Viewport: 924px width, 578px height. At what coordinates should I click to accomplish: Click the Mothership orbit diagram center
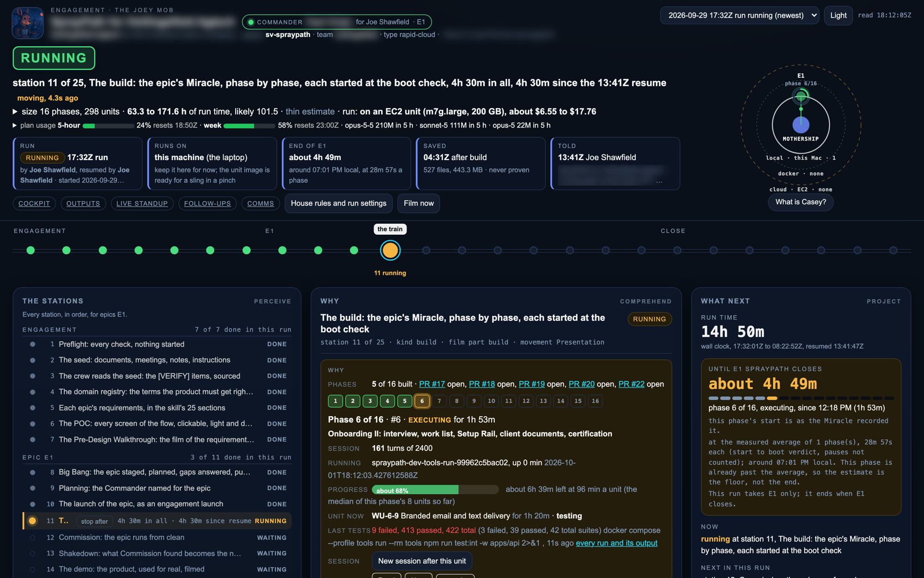pos(801,125)
